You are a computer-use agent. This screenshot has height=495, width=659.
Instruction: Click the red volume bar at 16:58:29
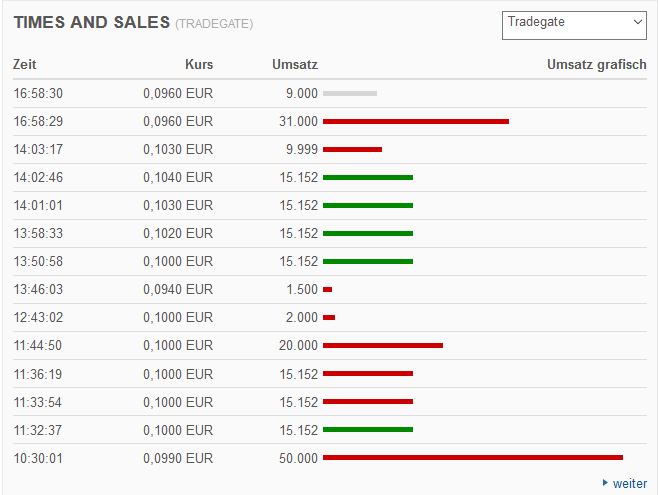pos(415,121)
